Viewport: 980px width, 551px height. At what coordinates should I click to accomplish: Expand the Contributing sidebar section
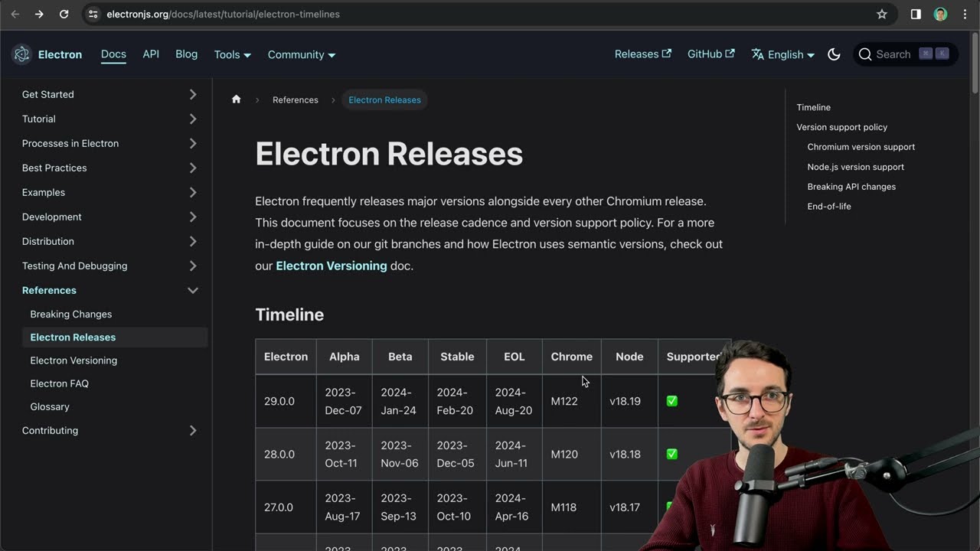tap(110, 430)
